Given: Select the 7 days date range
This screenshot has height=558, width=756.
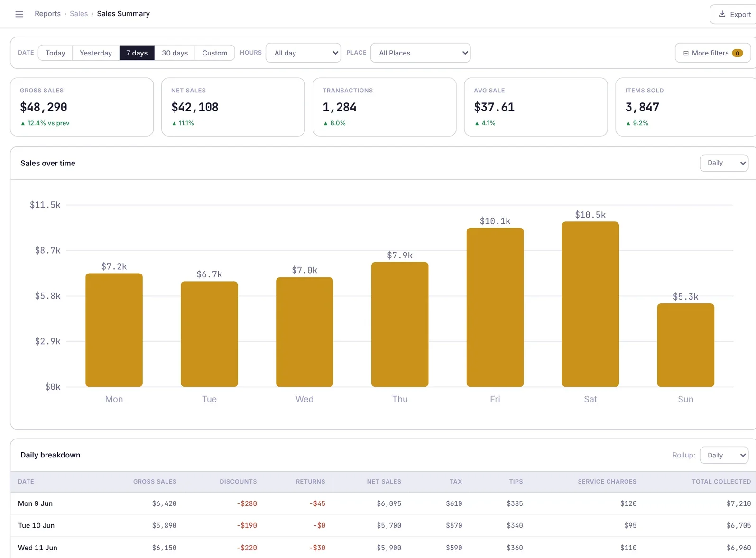Looking at the screenshot, I should point(137,53).
